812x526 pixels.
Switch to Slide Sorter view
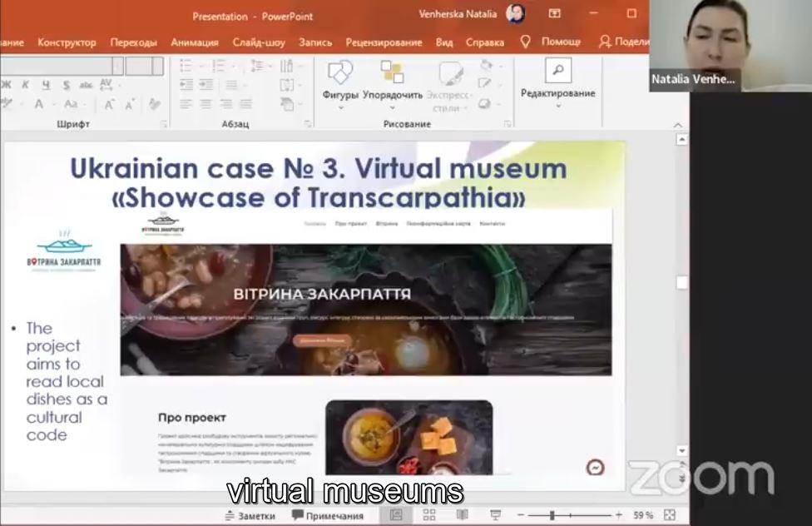tap(429, 514)
